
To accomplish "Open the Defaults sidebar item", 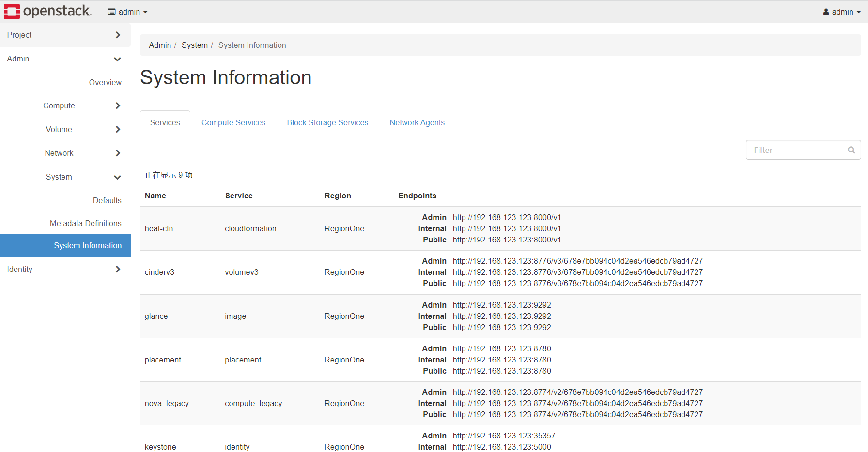I will pos(107,200).
